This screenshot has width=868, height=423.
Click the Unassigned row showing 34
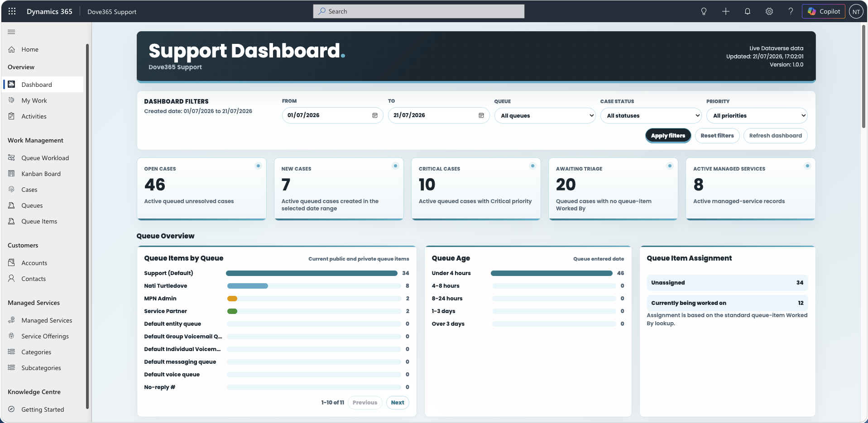coord(727,283)
